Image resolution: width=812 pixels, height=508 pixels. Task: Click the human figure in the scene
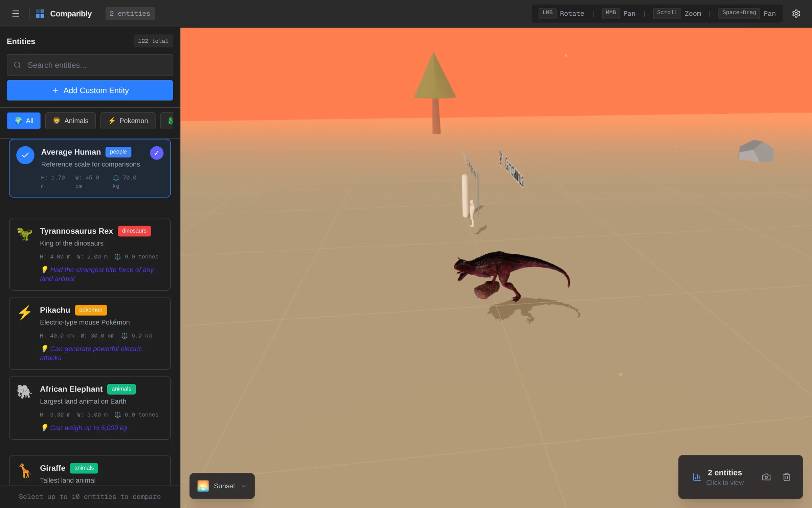coord(472,213)
